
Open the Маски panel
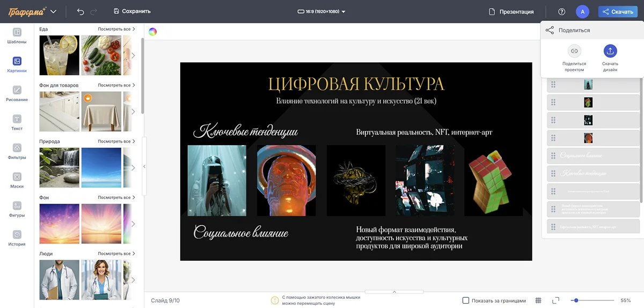point(17,181)
